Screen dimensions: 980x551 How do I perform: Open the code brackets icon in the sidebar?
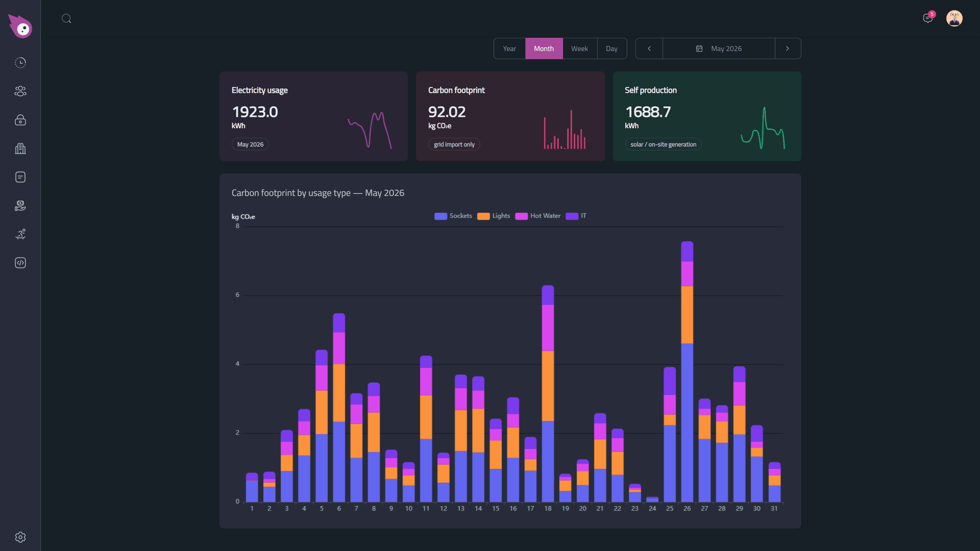[x=20, y=263]
